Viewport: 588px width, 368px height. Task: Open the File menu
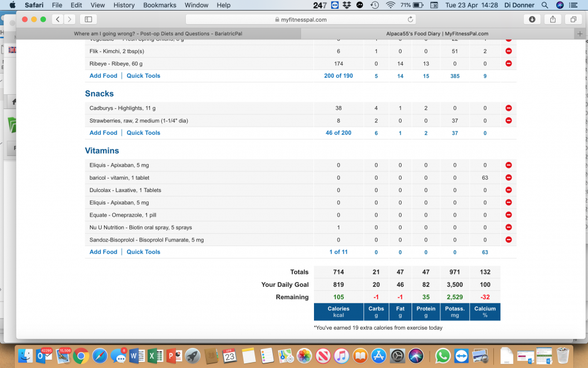57,5
